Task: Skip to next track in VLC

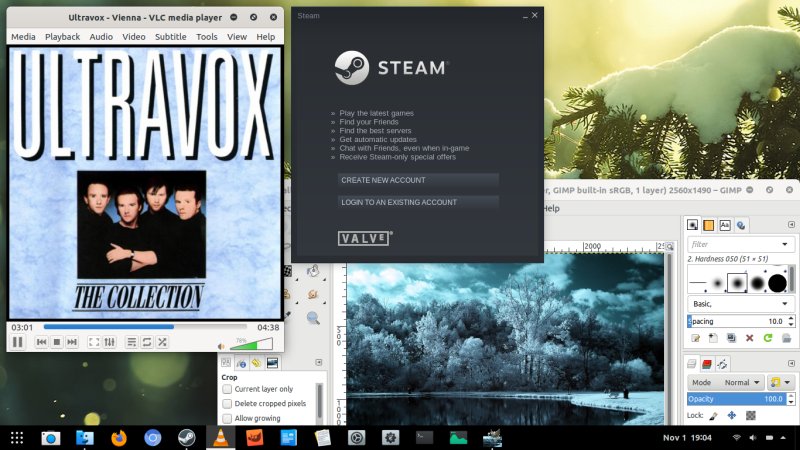Action: pyautogui.click(x=72, y=342)
